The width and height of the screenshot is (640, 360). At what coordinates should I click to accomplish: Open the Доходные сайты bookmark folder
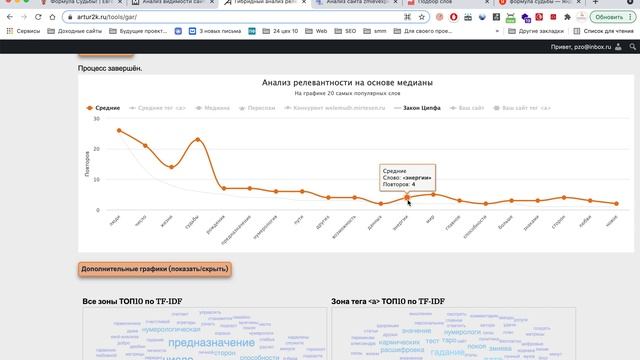75,31
